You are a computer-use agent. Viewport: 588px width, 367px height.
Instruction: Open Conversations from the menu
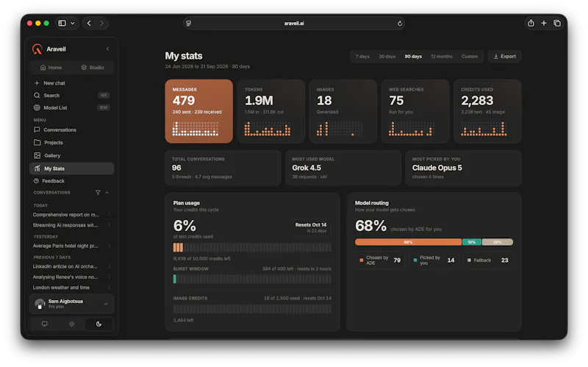point(71,130)
